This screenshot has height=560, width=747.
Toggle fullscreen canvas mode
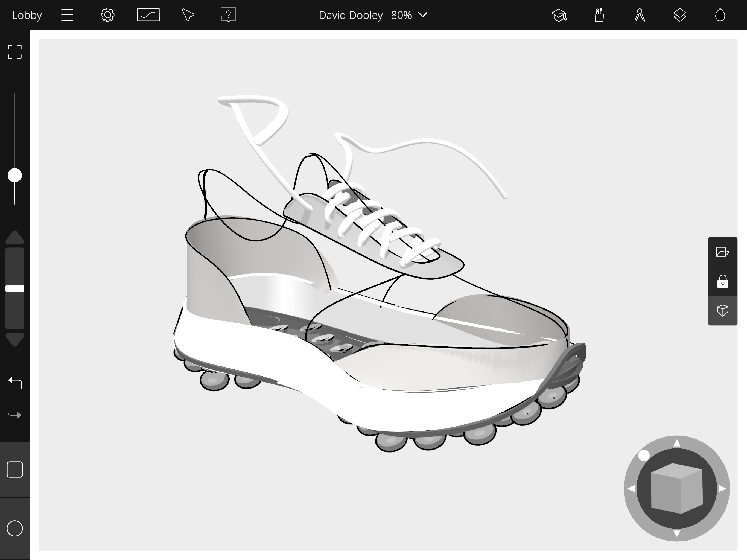15,52
